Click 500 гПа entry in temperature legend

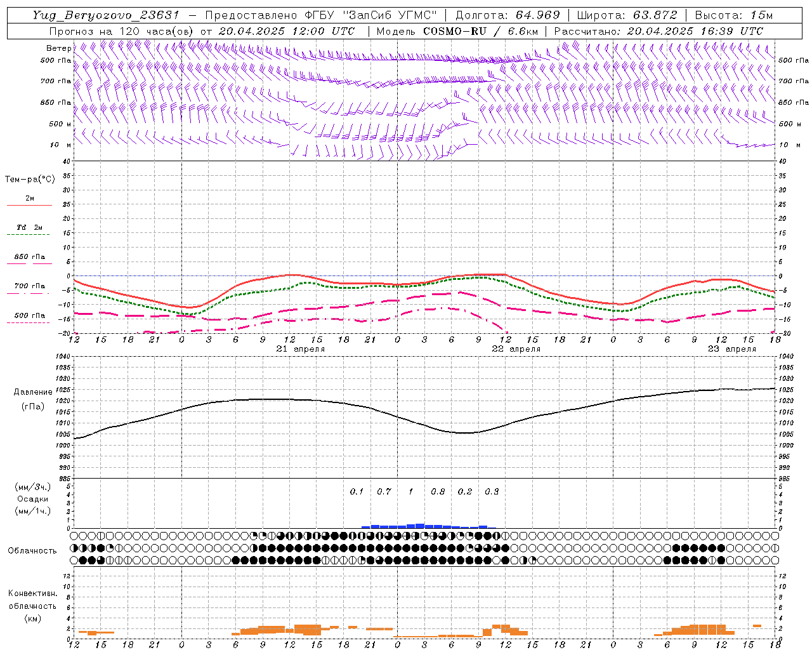(x=30, y=315)
